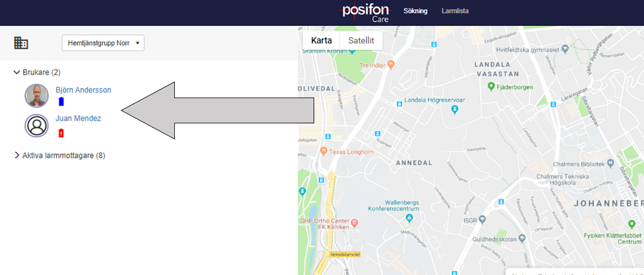Click Juan Mendez's red battery warning icon
Viewport: 644px width, 275px height.
pos(61,133)
